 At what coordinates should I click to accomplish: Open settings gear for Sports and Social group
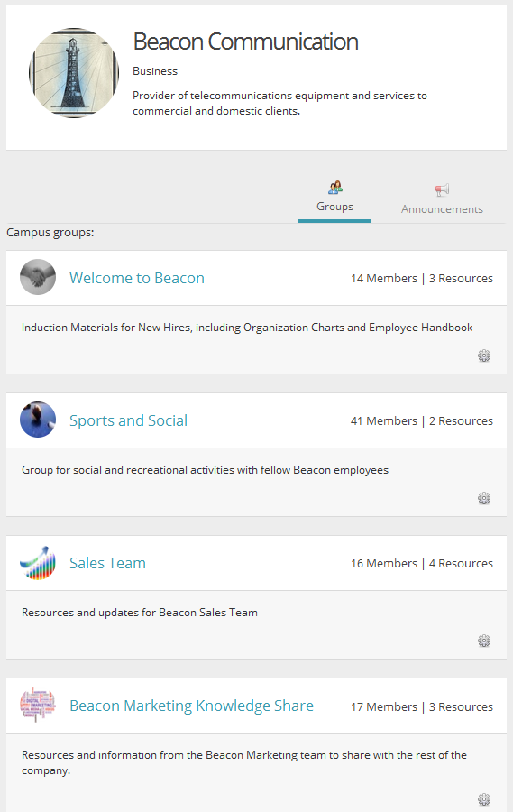(484, 498)
